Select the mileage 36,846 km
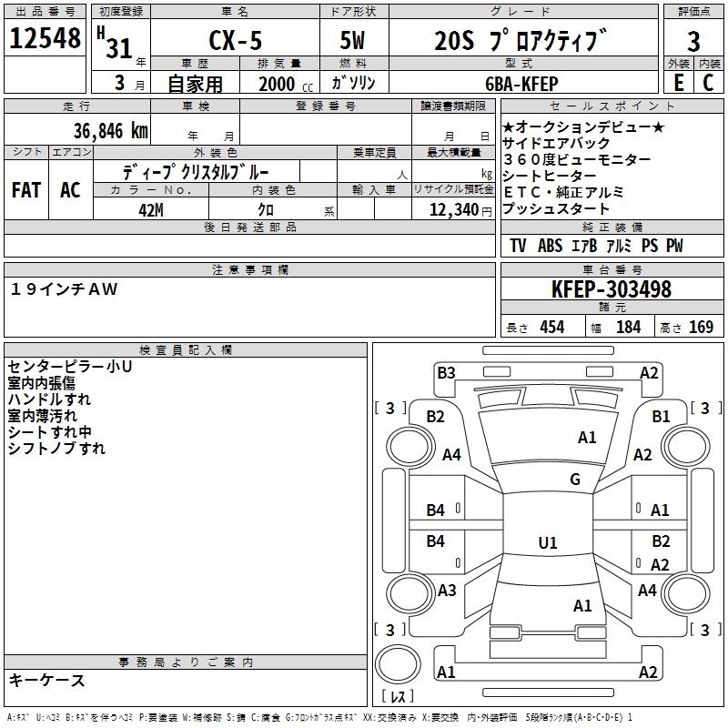 (111, 131)
